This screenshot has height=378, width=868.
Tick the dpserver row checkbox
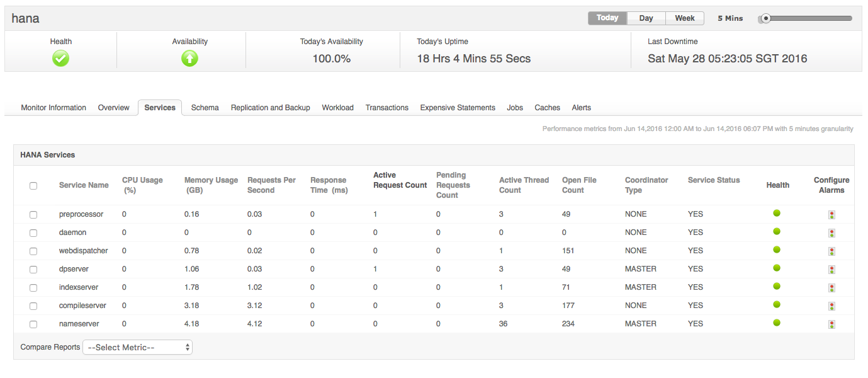pyautogui.click(x=33, y=270)
